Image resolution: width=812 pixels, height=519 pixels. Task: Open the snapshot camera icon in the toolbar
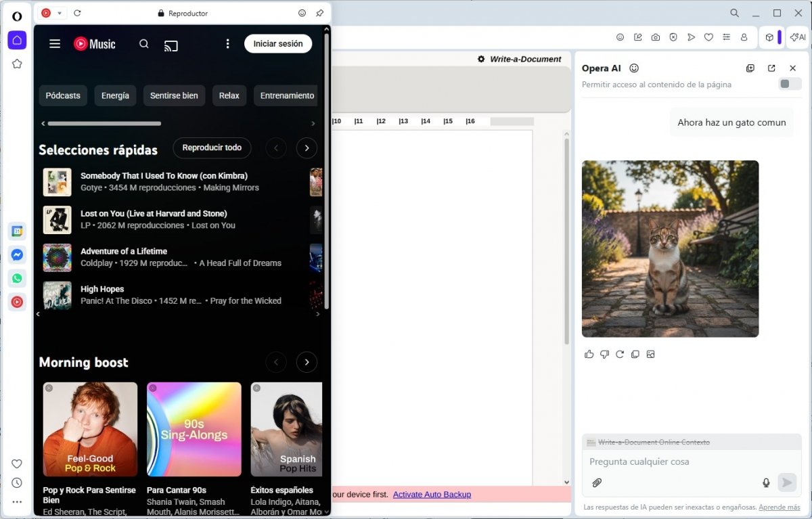point(655,37)
